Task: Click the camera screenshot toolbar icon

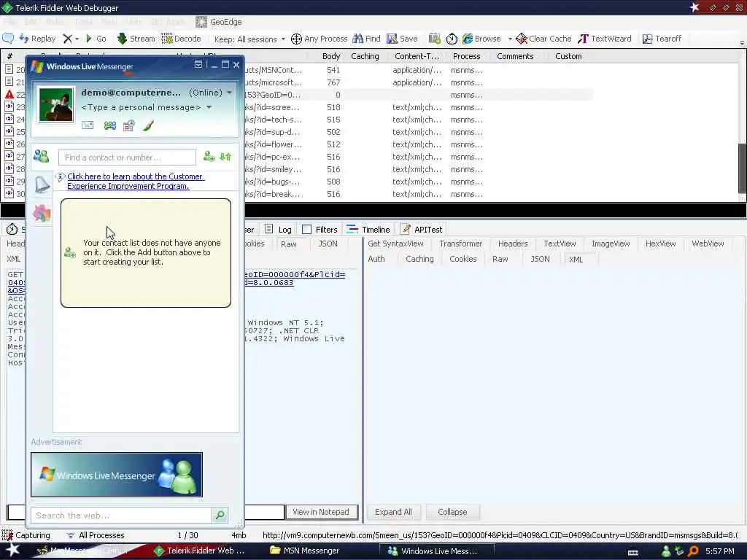Action: [x=434, y=39]
